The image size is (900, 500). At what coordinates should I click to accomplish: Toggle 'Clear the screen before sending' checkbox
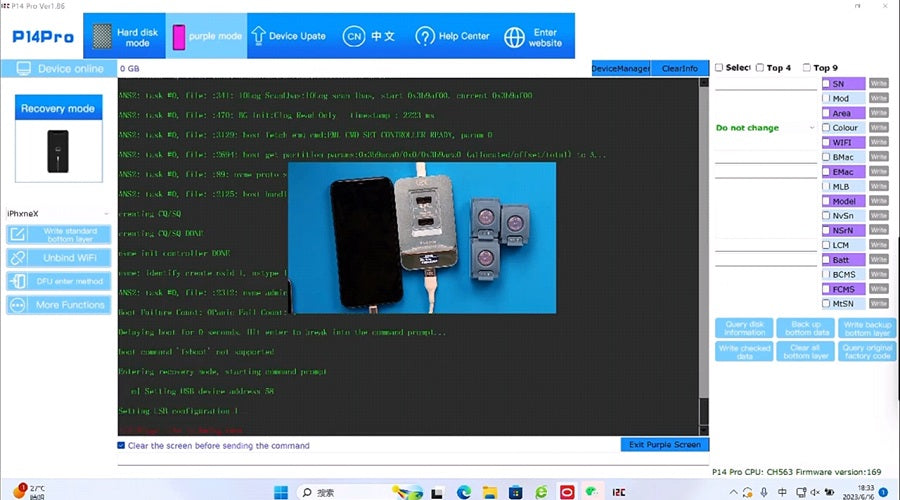pos(122,446)
